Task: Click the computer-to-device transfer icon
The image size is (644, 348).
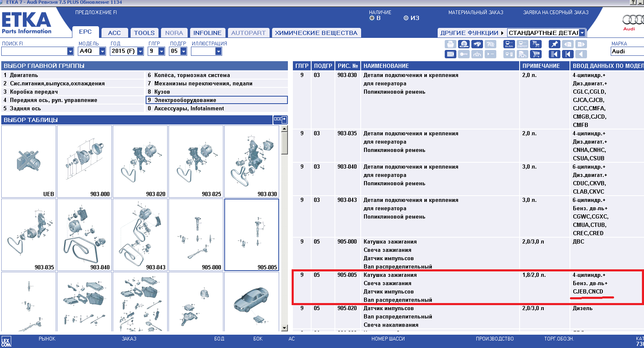Action: tap(509, 54)
